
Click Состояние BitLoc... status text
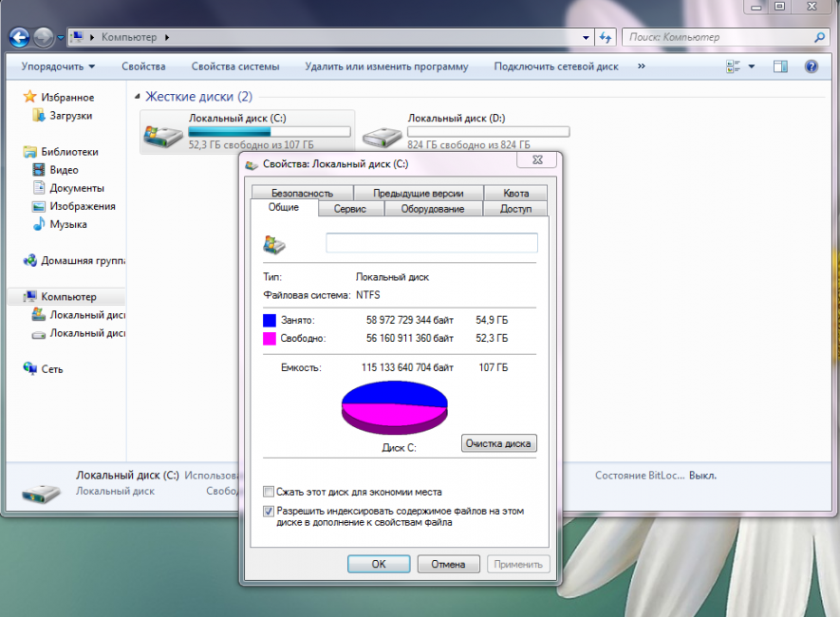(x=640, y=476)
